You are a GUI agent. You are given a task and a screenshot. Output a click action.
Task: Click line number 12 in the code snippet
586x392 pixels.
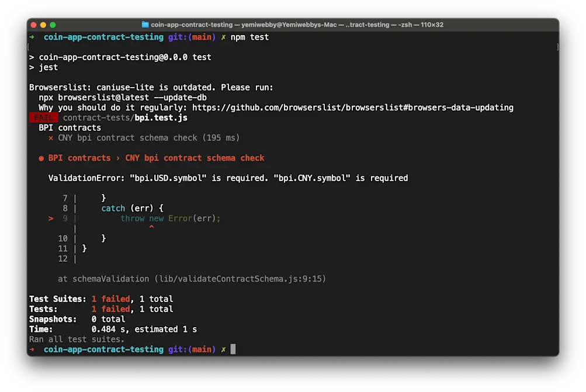[63, 259]
